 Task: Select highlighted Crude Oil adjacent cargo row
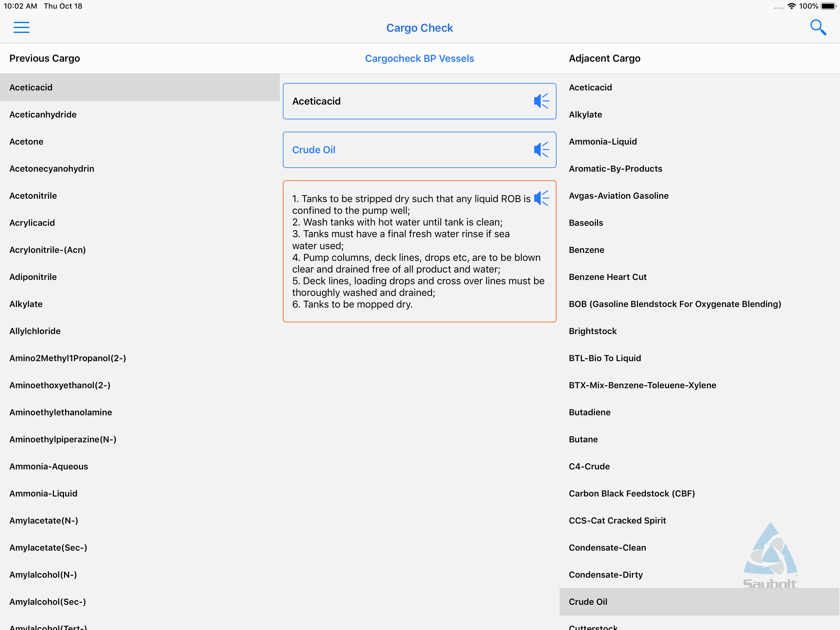pos(699,601)
